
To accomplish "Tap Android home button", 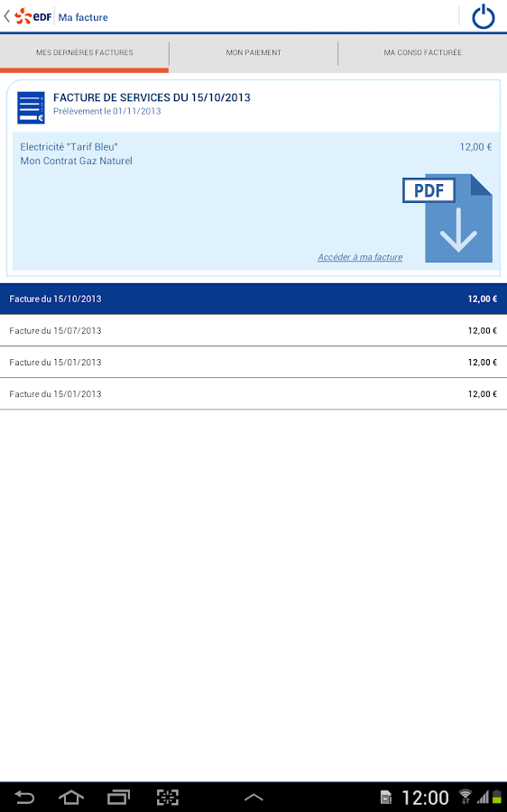I will pyautogui.click(x=71, y=797).
